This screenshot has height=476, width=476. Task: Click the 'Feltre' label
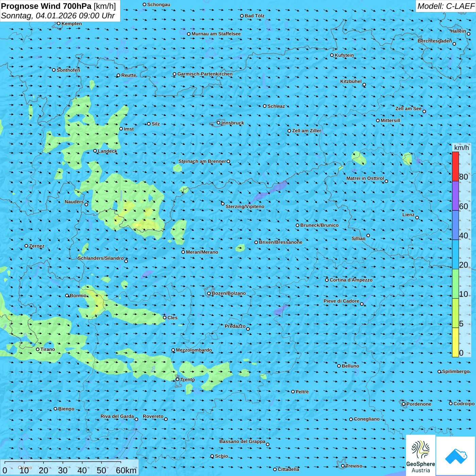click(x=302, y=392)
